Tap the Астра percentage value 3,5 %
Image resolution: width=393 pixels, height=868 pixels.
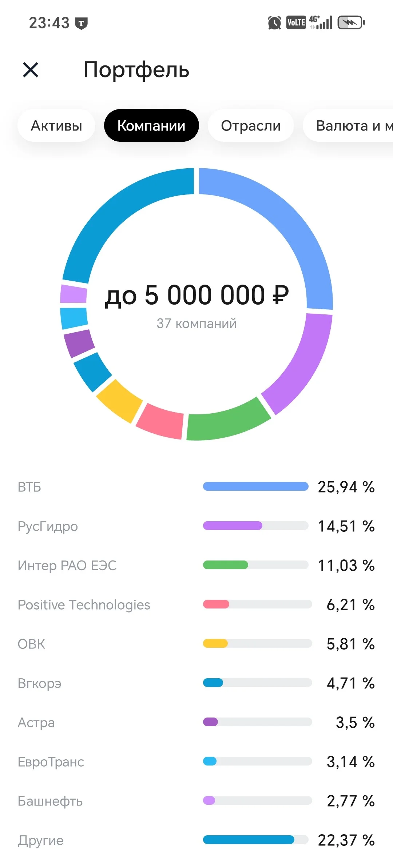click(x=355, y=722)
